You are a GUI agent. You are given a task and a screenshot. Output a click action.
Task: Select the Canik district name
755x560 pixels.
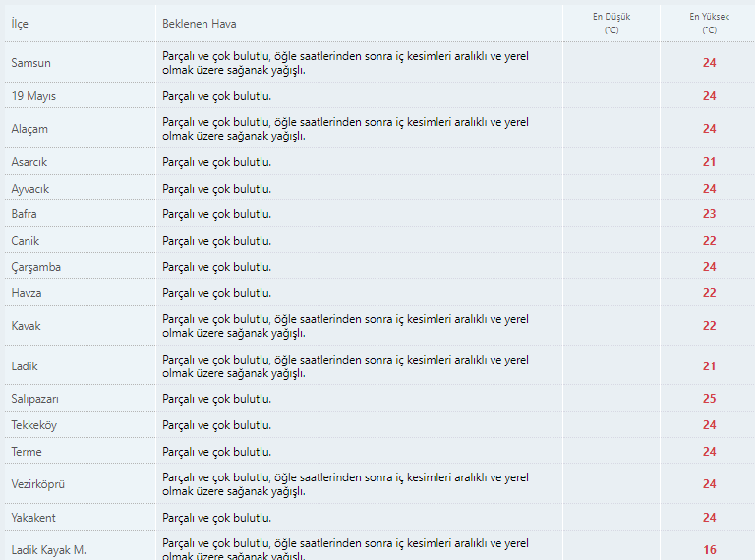25,240
